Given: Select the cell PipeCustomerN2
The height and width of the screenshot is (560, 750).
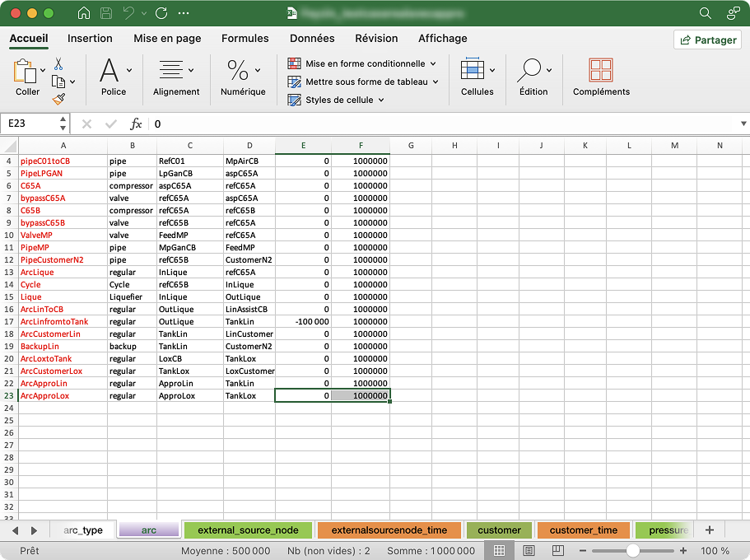Looking at the screenshot, I should click(x=63, y=260).
